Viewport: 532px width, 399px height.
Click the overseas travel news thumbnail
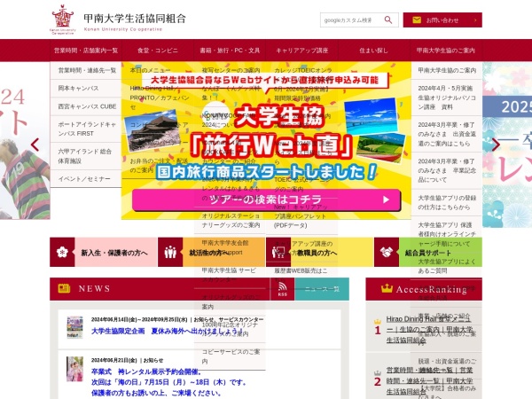(x=74, y=327)
